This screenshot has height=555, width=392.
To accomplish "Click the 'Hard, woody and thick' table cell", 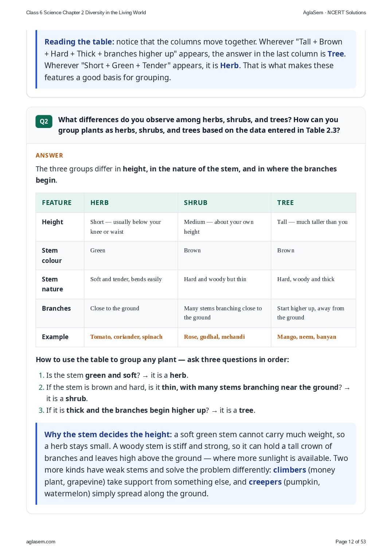I will [313, 284].
